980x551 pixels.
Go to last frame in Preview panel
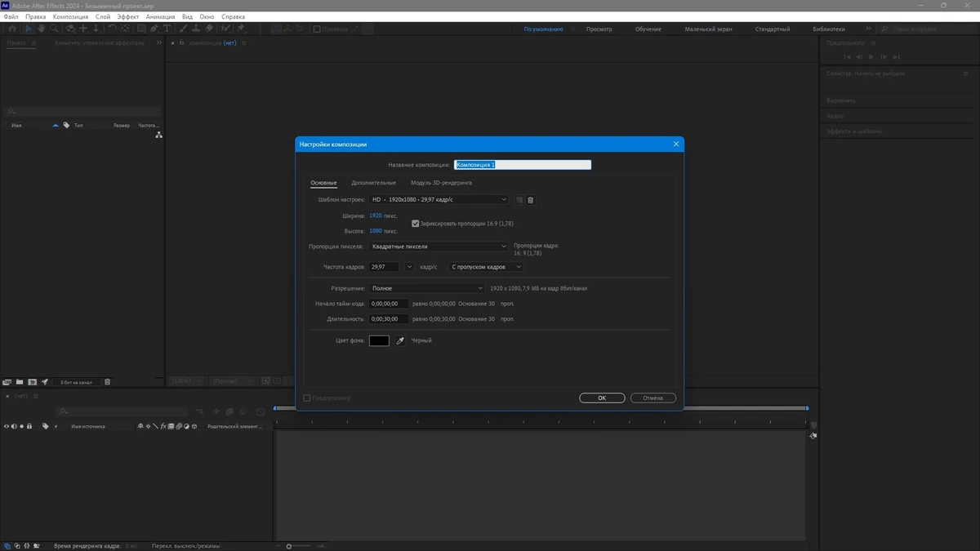click(896, 56)
